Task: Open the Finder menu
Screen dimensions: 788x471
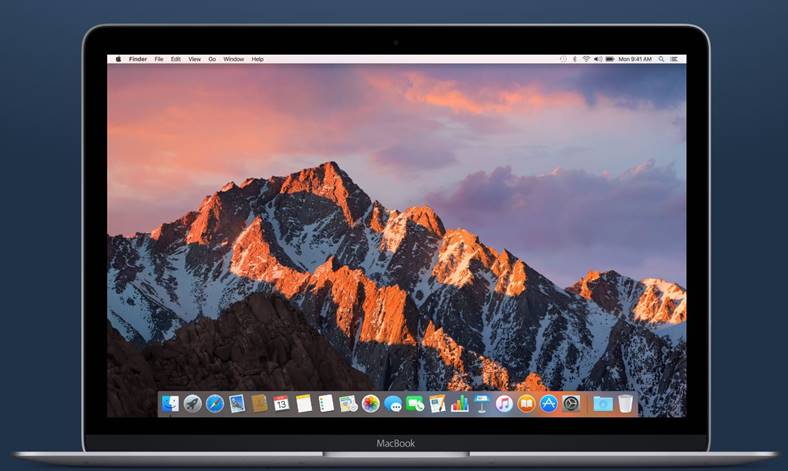Action: coord(138,59)
